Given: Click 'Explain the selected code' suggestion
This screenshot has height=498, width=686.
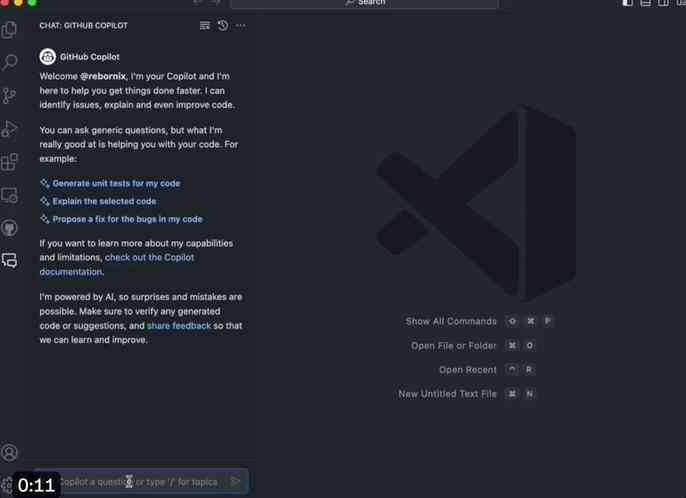Looking at the screenshot, I should 104,201.
